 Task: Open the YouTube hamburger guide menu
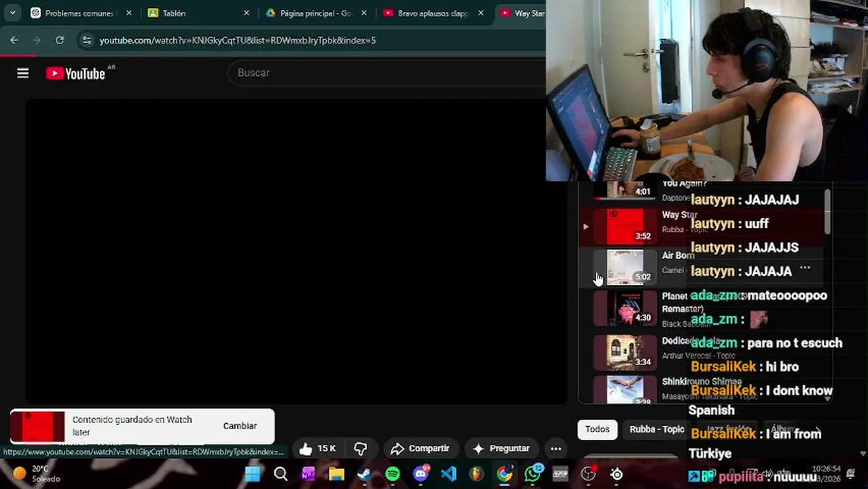tap(23, 73)
